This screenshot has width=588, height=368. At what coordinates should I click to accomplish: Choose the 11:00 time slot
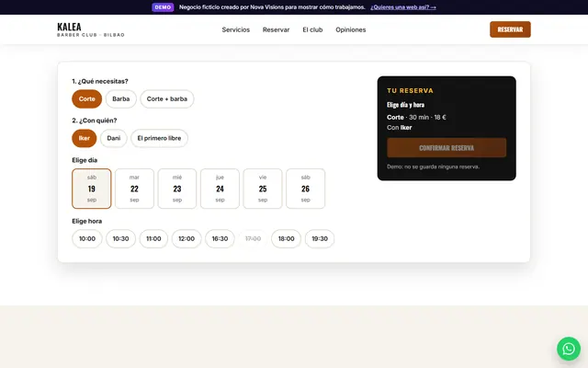(153, 239)
